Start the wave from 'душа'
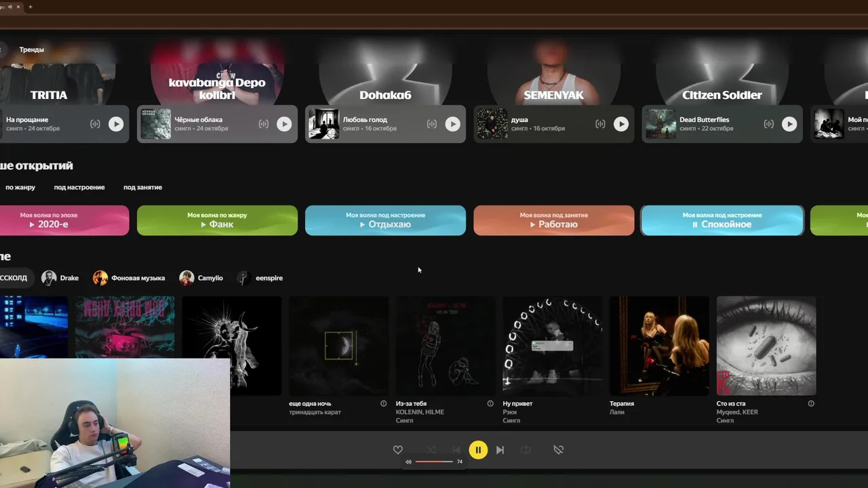The image size is (868, 488). point(600,124)
